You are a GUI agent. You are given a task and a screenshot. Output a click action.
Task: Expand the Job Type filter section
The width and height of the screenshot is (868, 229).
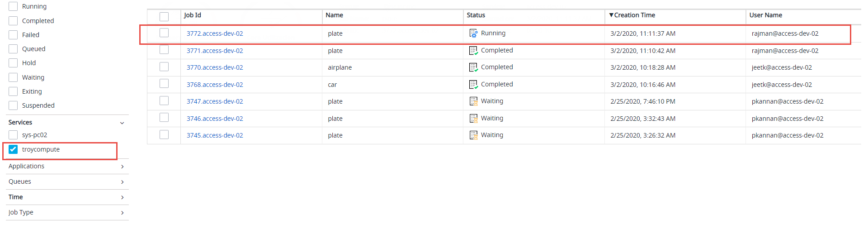click(122, 213)
